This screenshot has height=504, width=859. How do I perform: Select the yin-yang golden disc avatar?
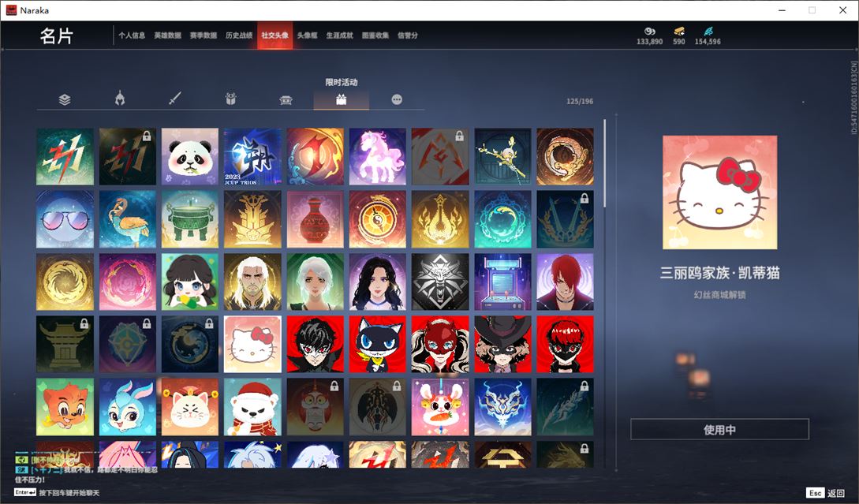click(378, 219)
